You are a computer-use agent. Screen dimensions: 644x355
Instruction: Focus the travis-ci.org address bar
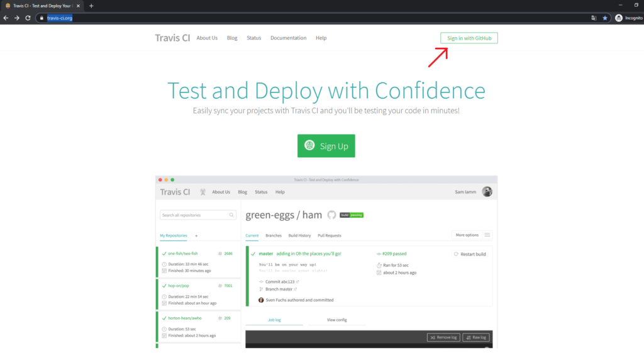314,18
